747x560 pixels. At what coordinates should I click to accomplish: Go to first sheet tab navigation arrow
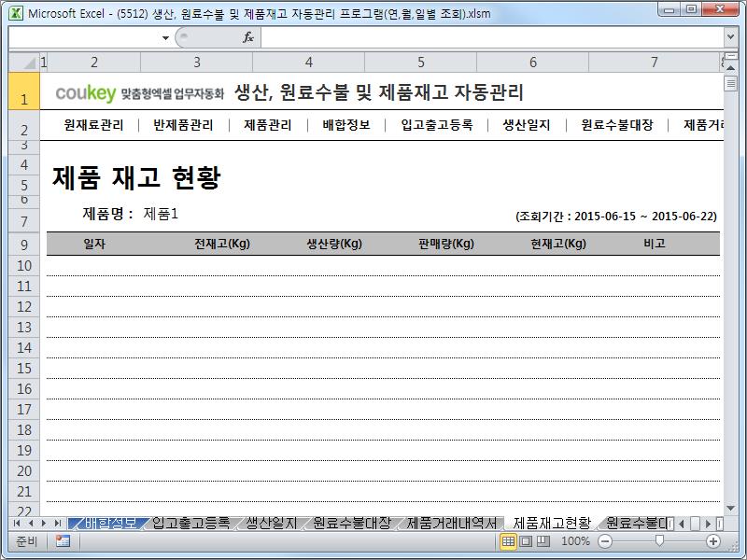point(17,524)
